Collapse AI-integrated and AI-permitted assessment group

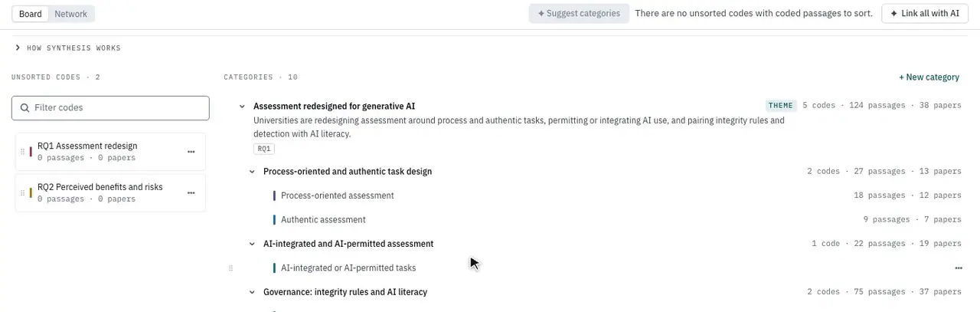click(x=252, y=244)
